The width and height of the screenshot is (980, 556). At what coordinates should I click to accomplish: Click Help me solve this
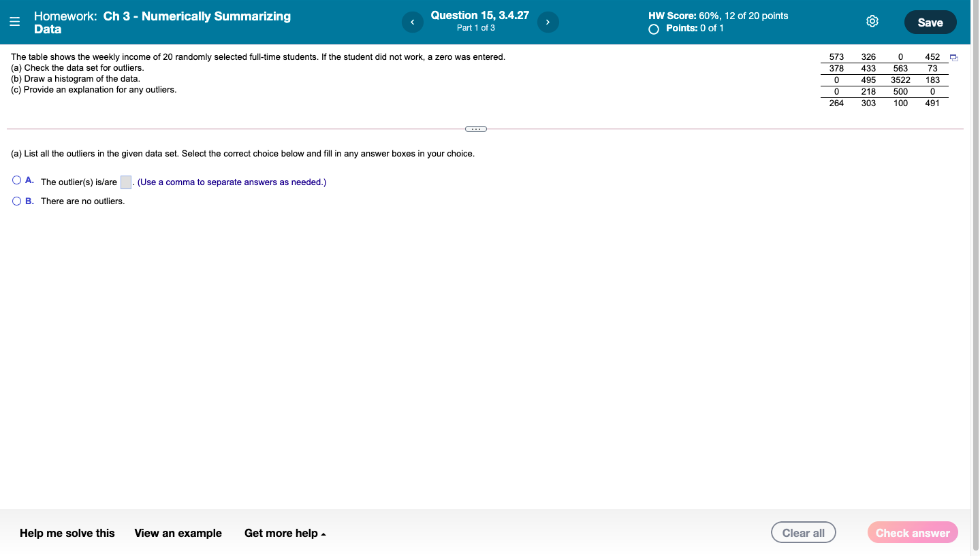point(66,533)
